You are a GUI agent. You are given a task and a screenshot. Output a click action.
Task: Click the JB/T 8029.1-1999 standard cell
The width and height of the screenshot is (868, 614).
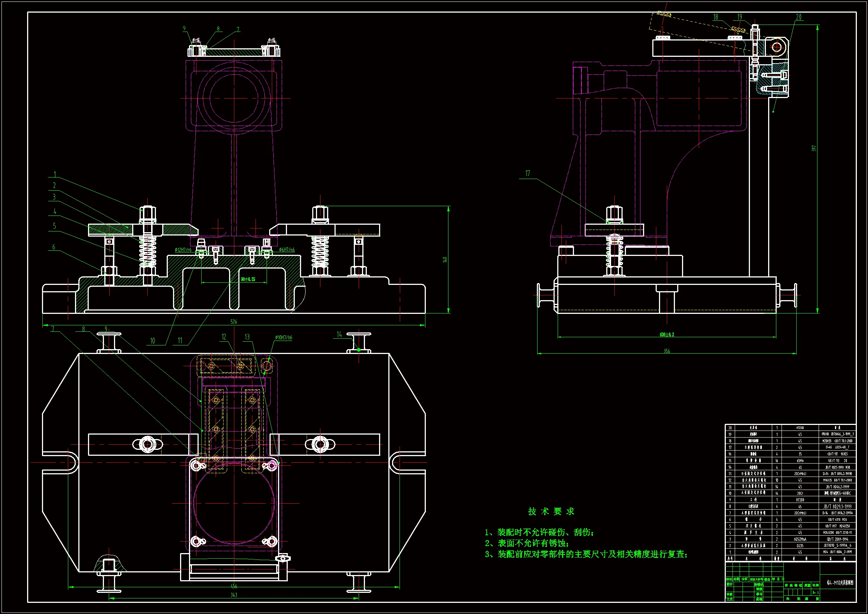[x=838, y=506]
